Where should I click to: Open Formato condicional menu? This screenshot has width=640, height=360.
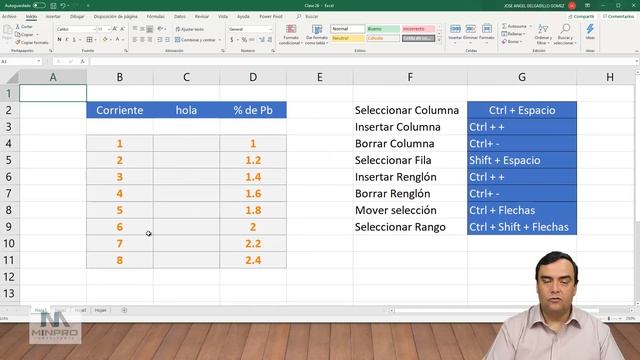(291, 34)
